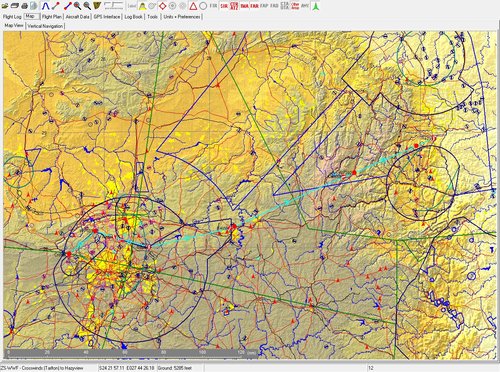Image resolution: width=500 pixels, height=372 pixels.
Task: Click the second magnifier zoom icon
Action: (87, 6)
